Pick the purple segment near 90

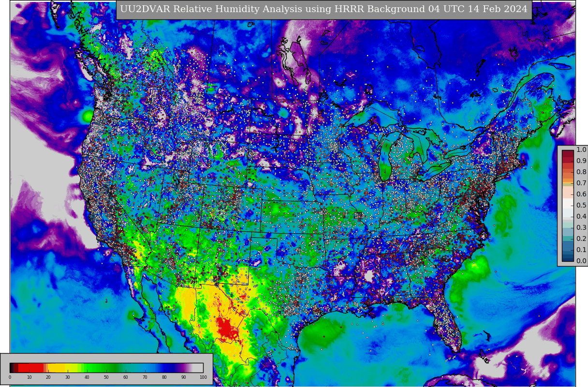click(x=184, y=368)
